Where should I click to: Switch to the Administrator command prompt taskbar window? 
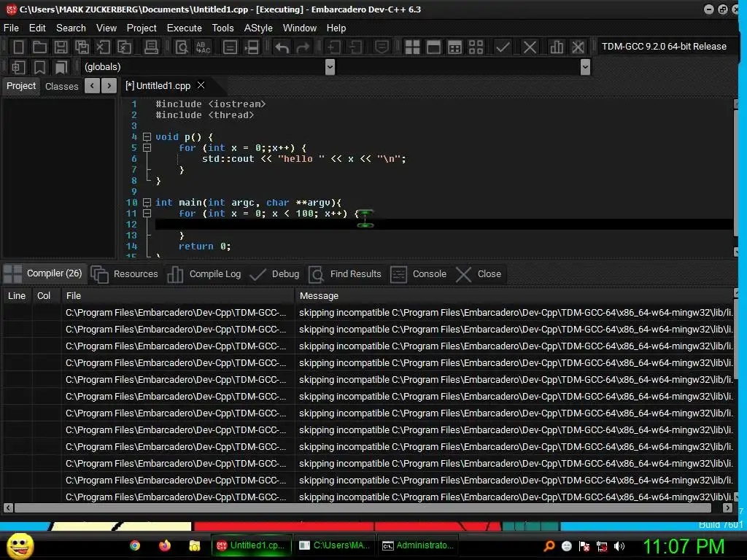[x=418, y=545]
